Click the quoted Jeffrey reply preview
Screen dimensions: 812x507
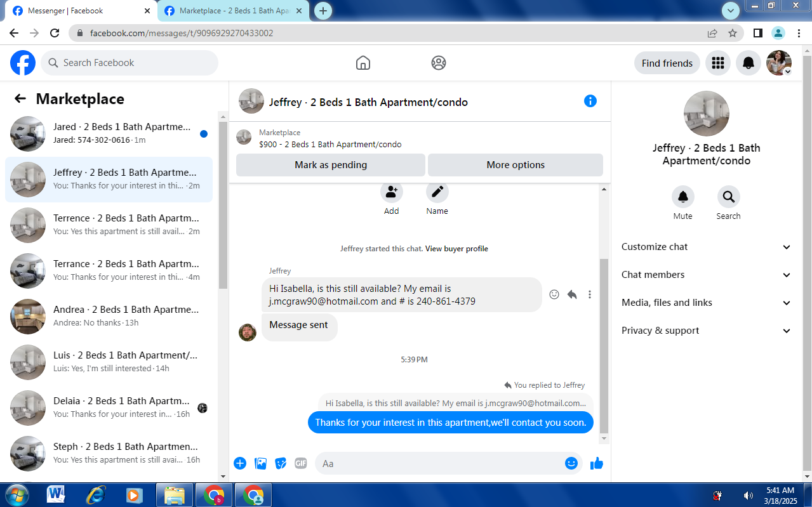(456, 403)
